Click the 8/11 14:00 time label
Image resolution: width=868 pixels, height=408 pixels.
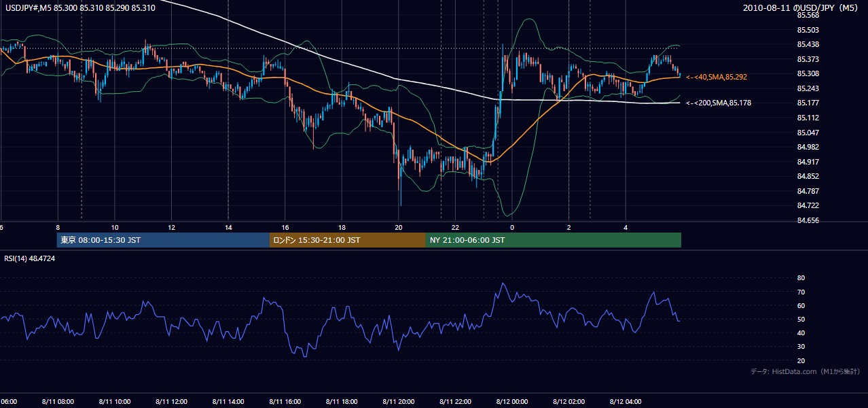pos(228,402)
